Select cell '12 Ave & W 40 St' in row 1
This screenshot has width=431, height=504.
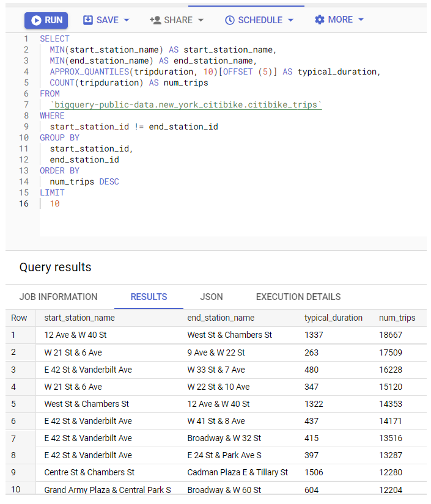(x=75, y=335)
